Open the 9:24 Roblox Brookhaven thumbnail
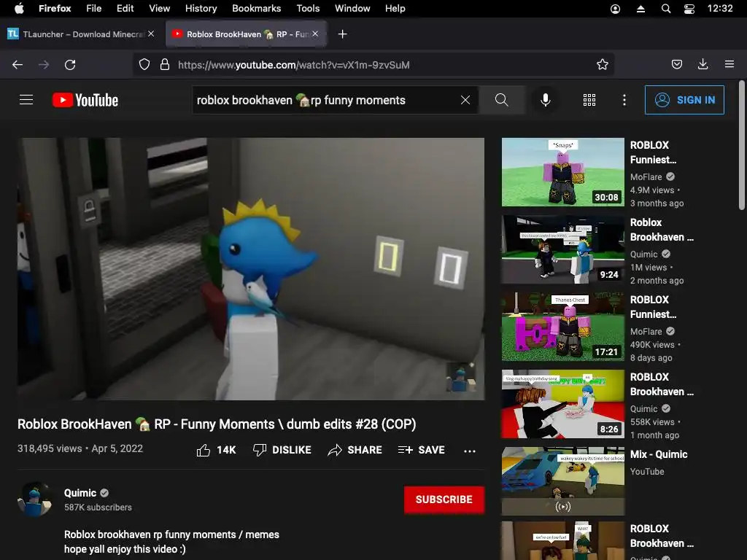This screenshot has width=747, height=560. coord(562,249)
